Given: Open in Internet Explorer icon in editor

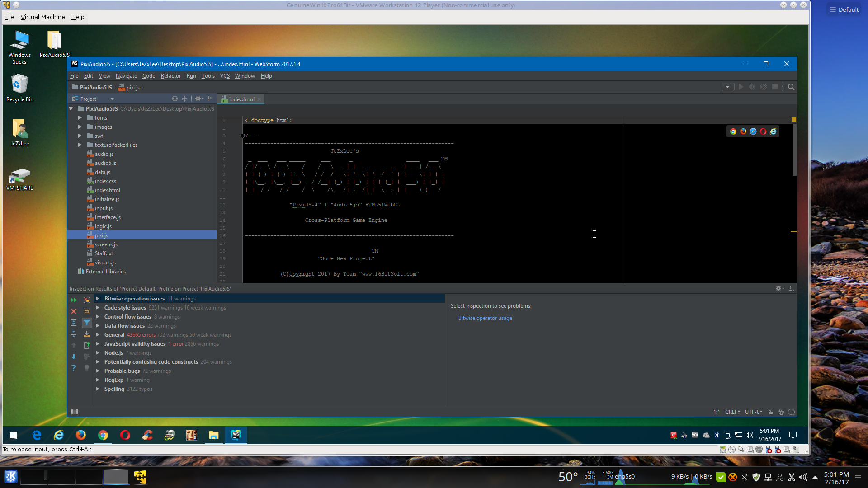Looking at the screenshot, I should (x=773, y=131).
